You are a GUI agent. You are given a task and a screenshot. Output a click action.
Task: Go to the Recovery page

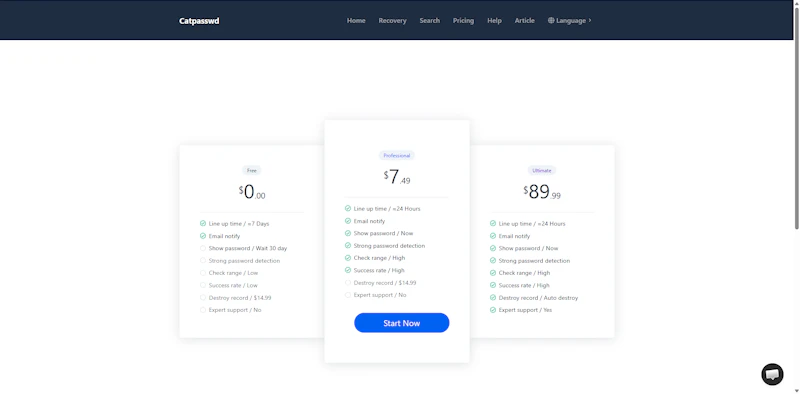pos(392,21)
